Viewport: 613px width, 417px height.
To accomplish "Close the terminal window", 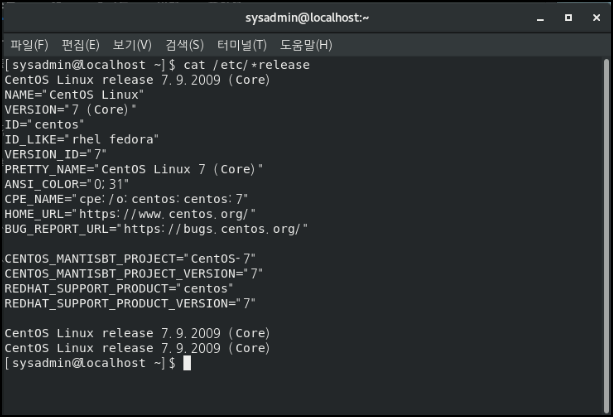I will [x=596, y=18].
